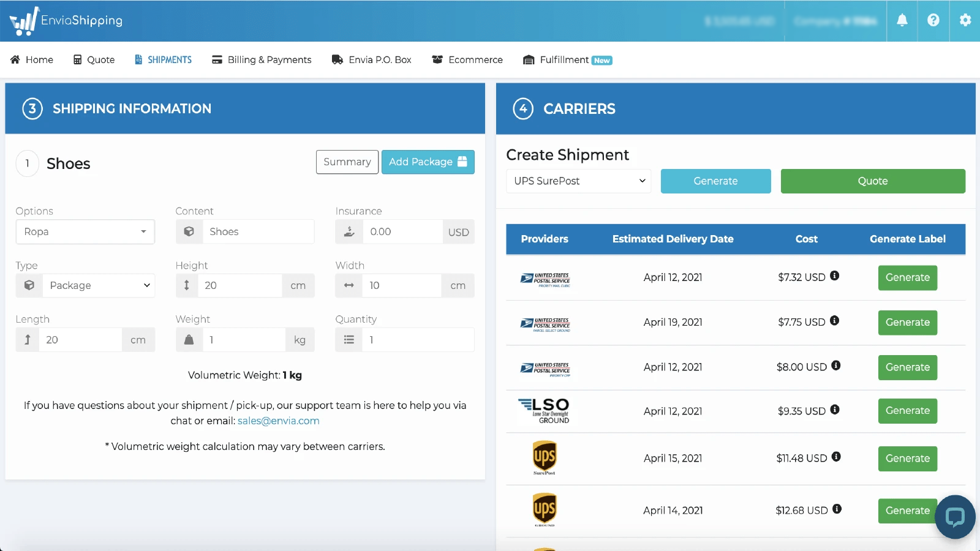Click the April 15, 2021 delivery date
Screen dimensions: 980x551
(673, 458)
